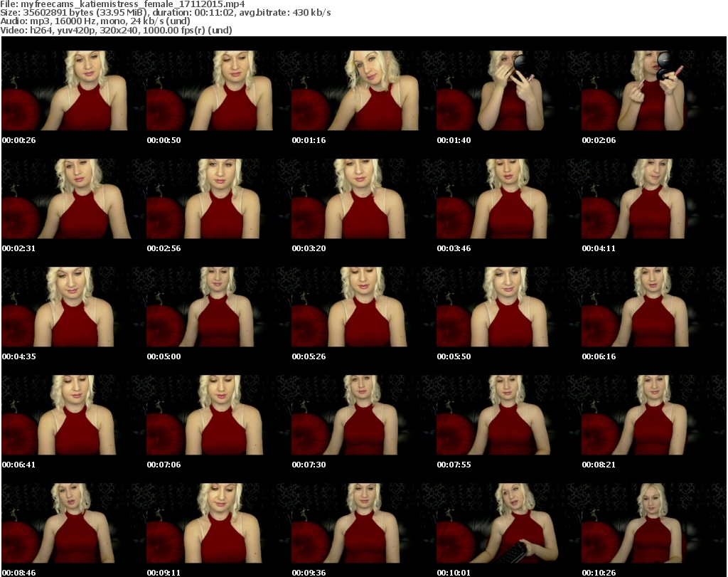The image size is (728, 577).
Task: Click the timestamp label 00:00:26
Action: tap(18, 140)
